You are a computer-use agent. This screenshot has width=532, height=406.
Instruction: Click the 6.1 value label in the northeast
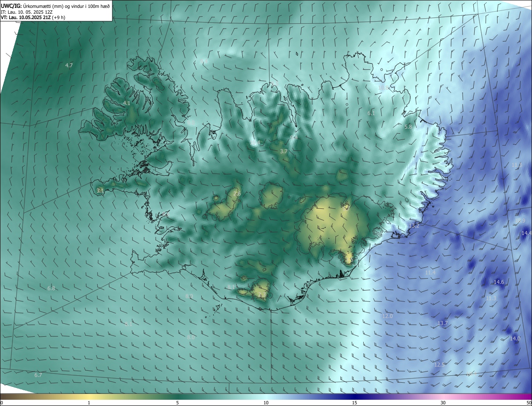click(x=371, y=113)
